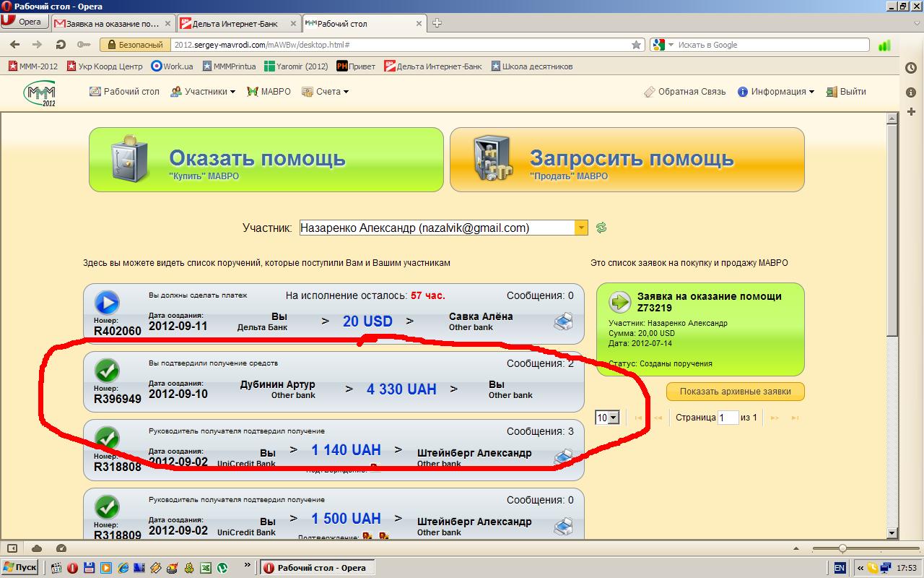Expand hidden quick launch icons chevron

click(x=248, y=565)
